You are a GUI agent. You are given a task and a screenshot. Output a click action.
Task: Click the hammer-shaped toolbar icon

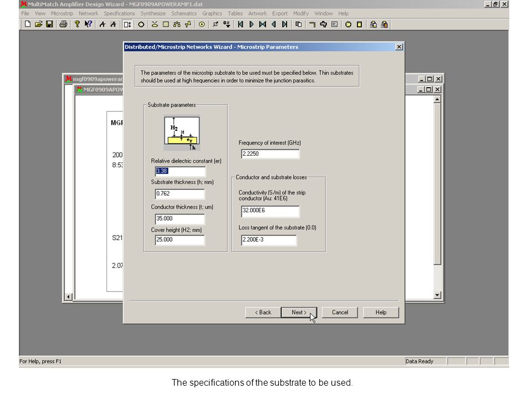click(x=313, y=24)
